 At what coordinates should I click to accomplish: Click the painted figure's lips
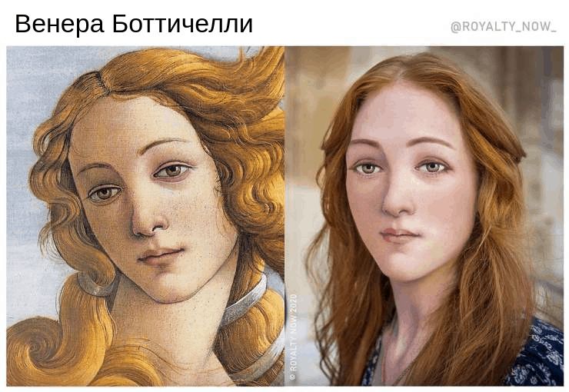[x=160, y=255]
